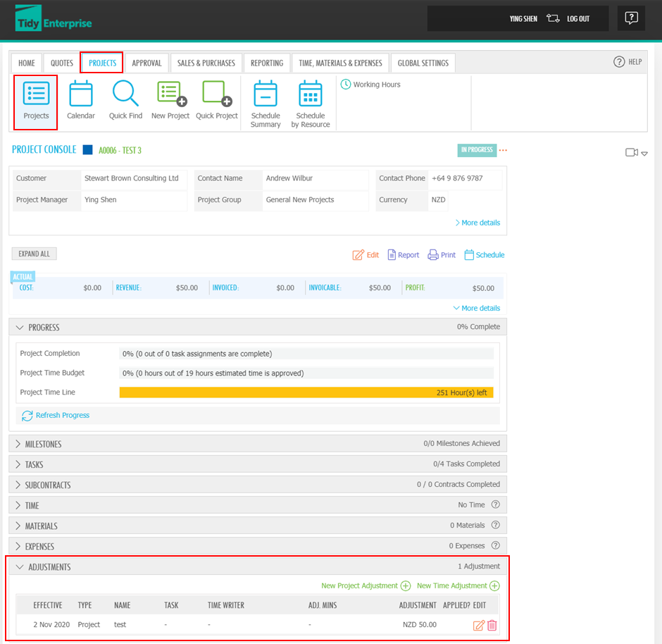Switch to the Reporting tab
The height and width of the screenshot is (644, 662).
point(267,63)
